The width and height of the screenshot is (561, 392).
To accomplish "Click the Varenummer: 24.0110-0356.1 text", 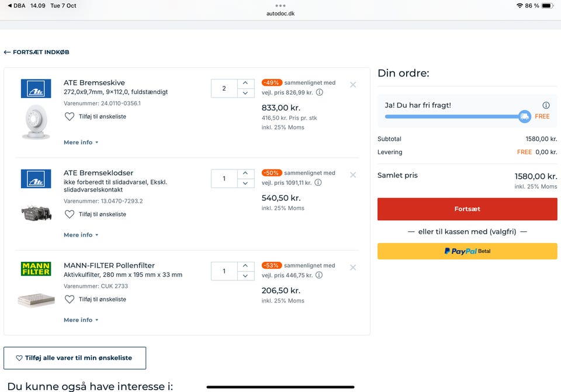I will (x=102, y=103).
